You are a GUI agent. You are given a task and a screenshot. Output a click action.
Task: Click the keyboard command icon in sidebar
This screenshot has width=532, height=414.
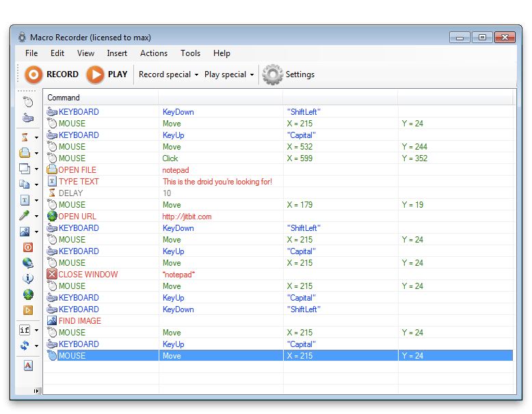[28, 118]
